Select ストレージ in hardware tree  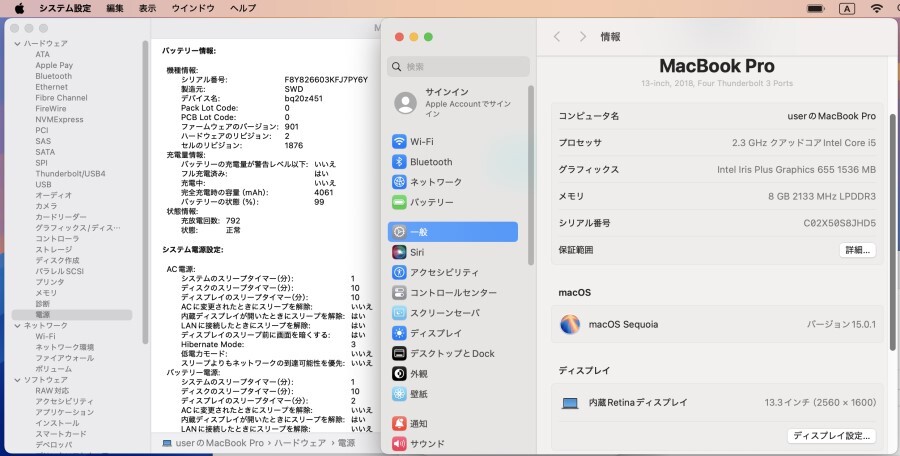[53, 249]
